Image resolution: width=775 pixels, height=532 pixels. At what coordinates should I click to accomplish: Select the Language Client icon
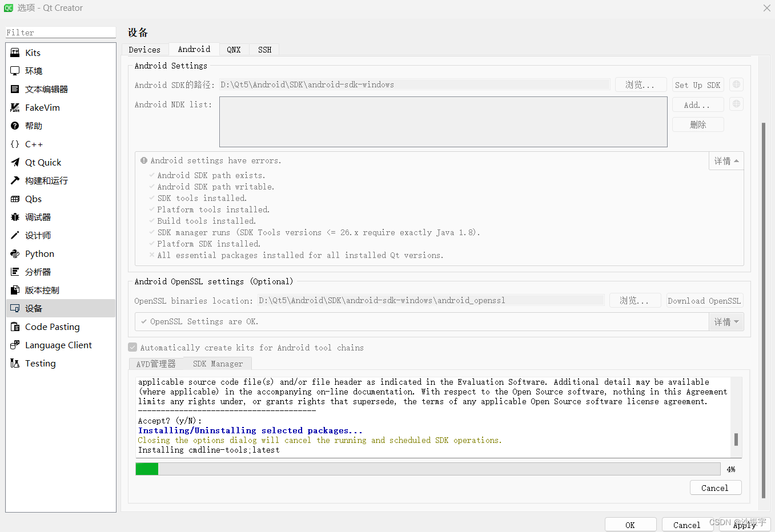[x=15, y=345]
